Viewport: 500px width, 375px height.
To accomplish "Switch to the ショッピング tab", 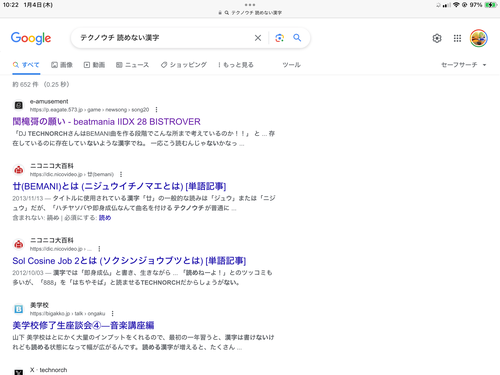I will click(x=184, y=65).
